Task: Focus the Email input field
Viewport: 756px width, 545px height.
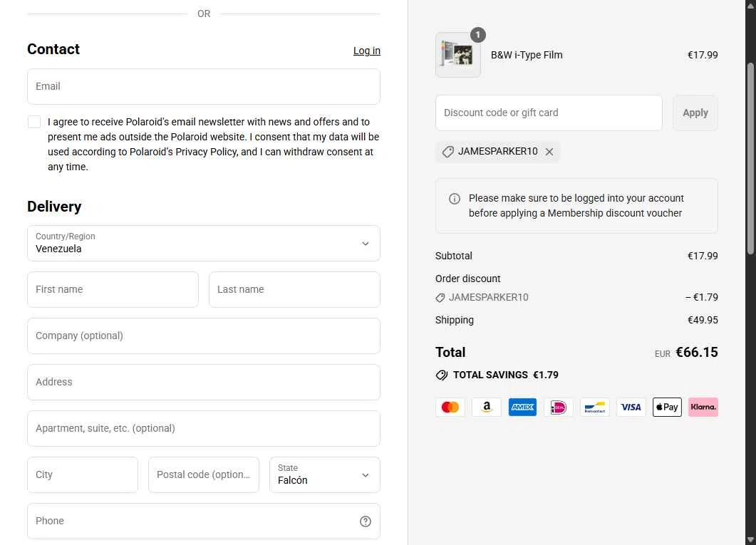Action: 204,86
